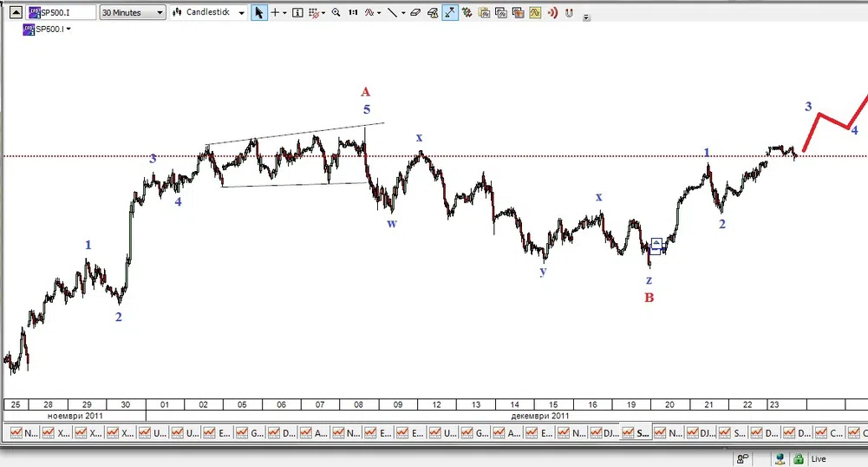This screenshot has height=467, width=868.
Task: Click the zoom magnifier icon
Action: (x=336, y=13)
